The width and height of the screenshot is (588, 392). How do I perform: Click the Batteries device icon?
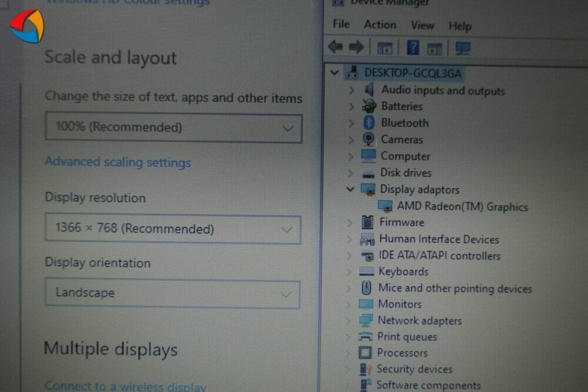pos(369,106)
